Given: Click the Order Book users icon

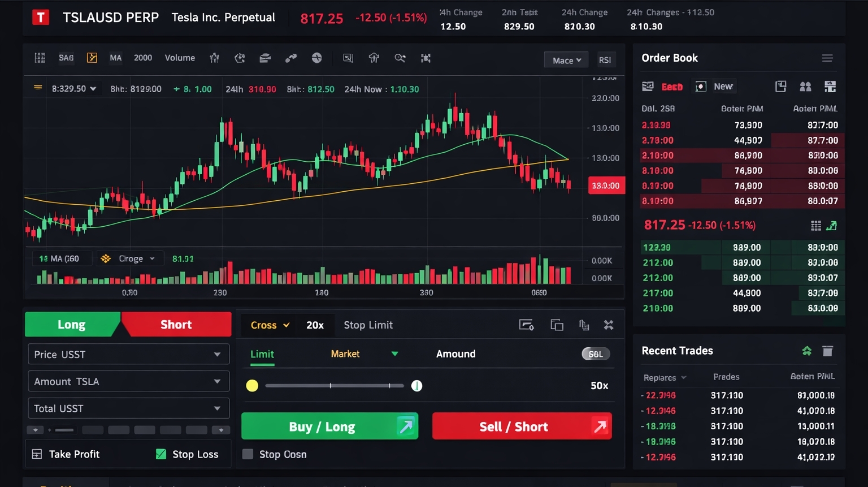Looking at the screenshot, I should coord(805,87).
